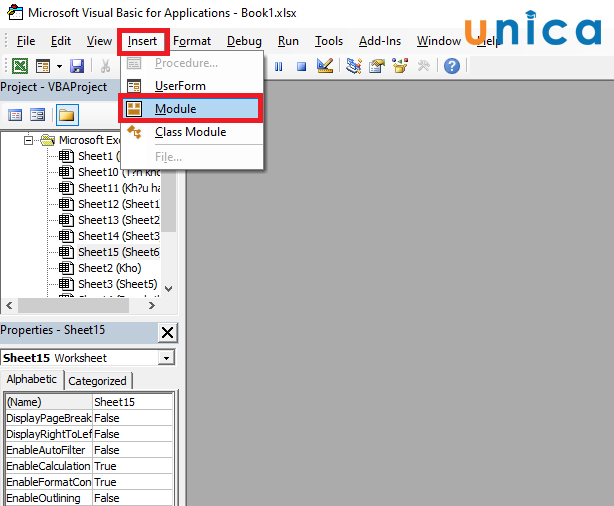Open the Run menu

288,41
